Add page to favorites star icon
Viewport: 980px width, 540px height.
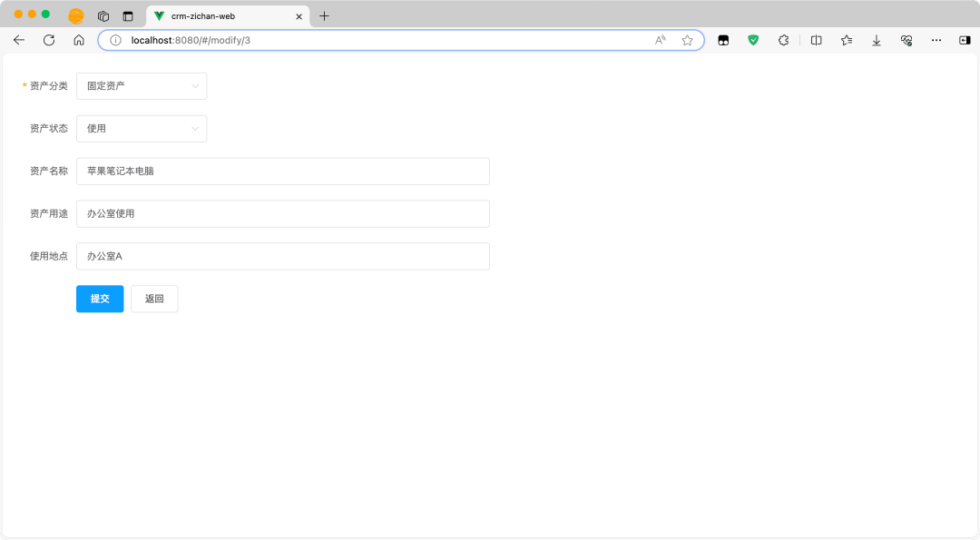(688, 40)
